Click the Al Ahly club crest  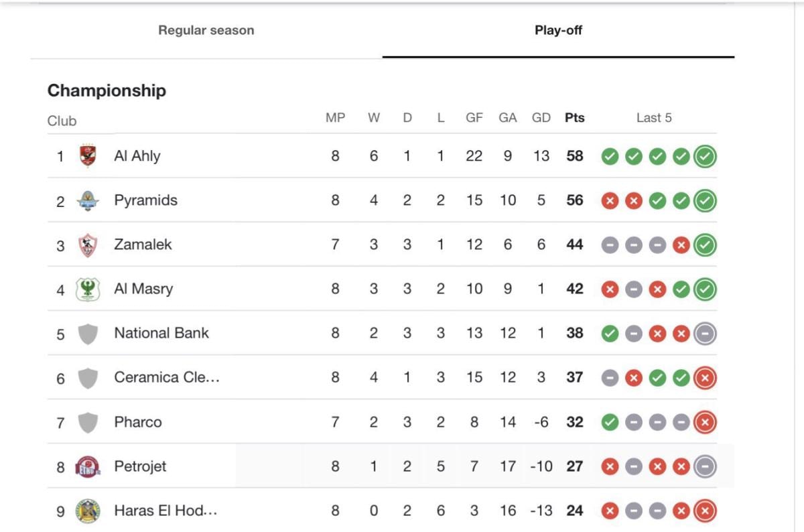88,156
